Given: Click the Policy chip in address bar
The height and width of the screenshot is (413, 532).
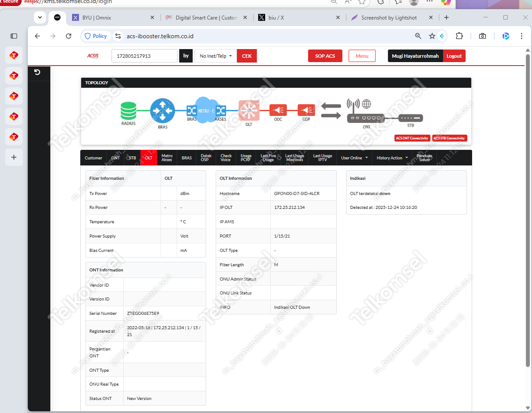Looking at the screenshot, I should 96,36.
